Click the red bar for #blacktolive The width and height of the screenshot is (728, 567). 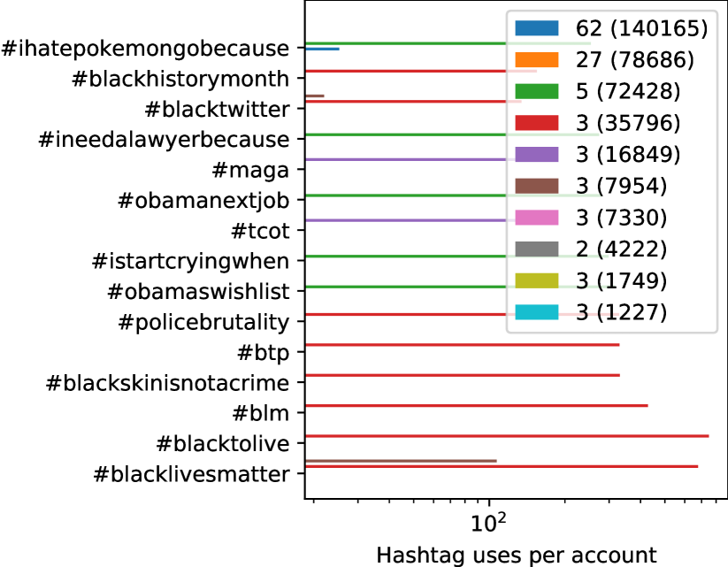(504, 436)
